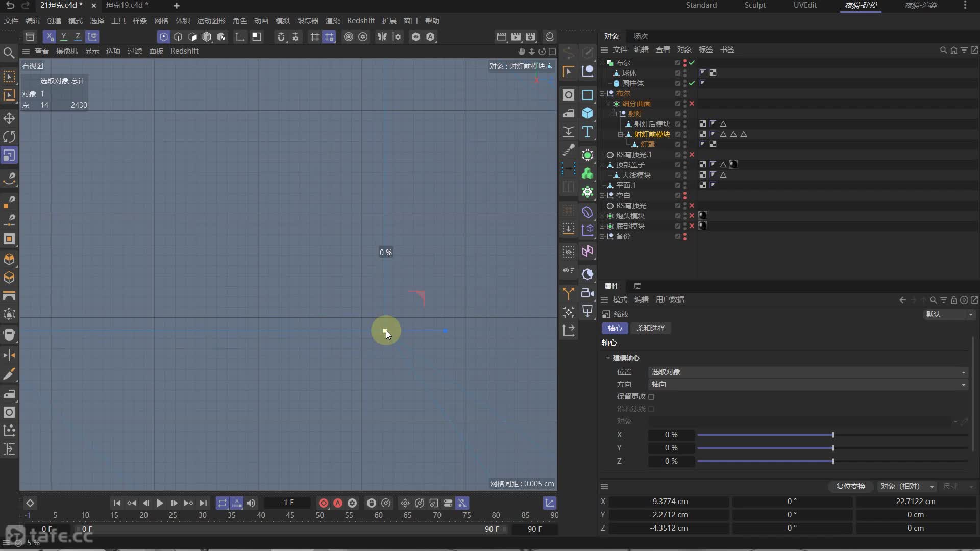Open the 文件 menu in main menu bar
Image resolution: width=980 pixels, height=551 pixels.
pos(11,21)
